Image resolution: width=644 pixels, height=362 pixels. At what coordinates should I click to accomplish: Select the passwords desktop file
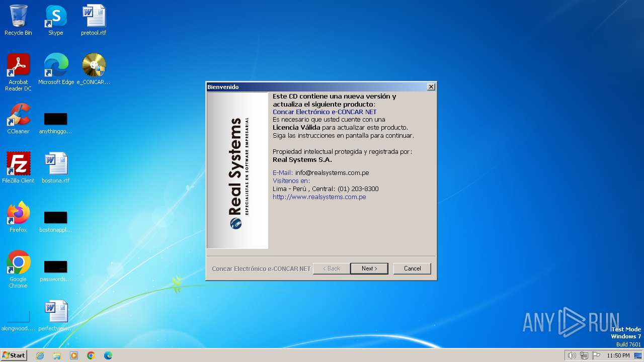pyautogui.click(x=56, y=271)
